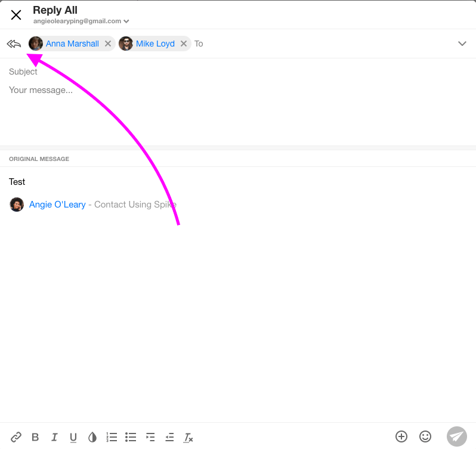Click the Reply All title
This screenshot has width=476, height=449.
(55, 10)
